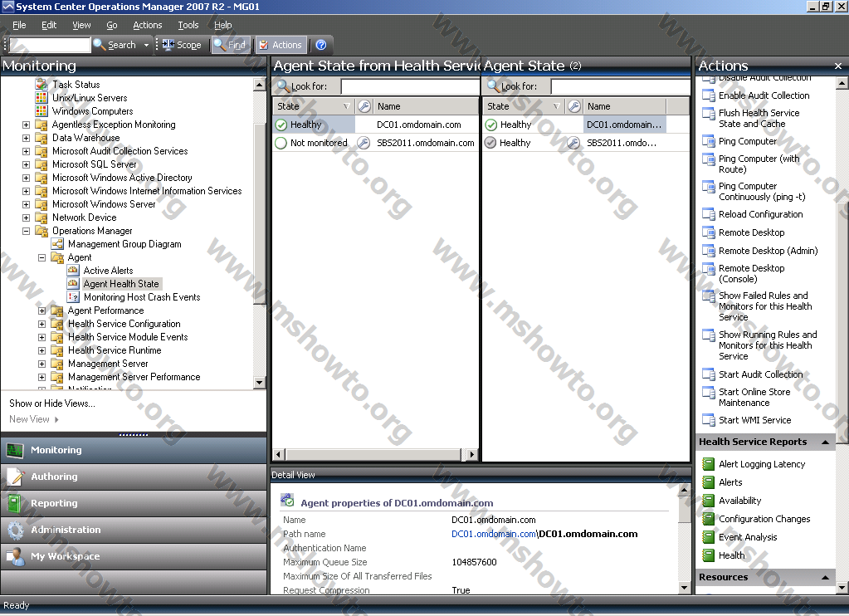849x616 pixels.
Task: Expand the Data Warehouse tree node
Action: point(26,138)
